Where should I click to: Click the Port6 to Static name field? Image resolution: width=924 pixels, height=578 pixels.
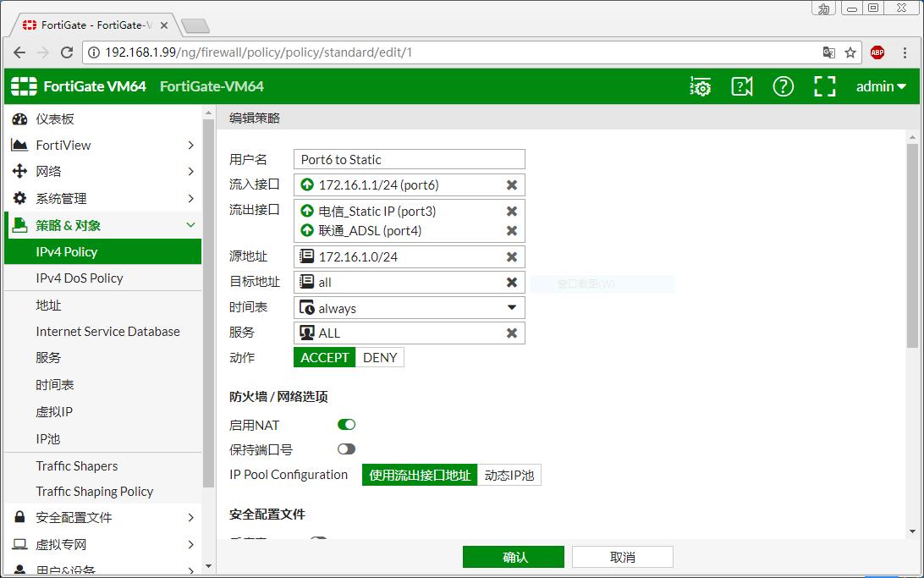409,159
